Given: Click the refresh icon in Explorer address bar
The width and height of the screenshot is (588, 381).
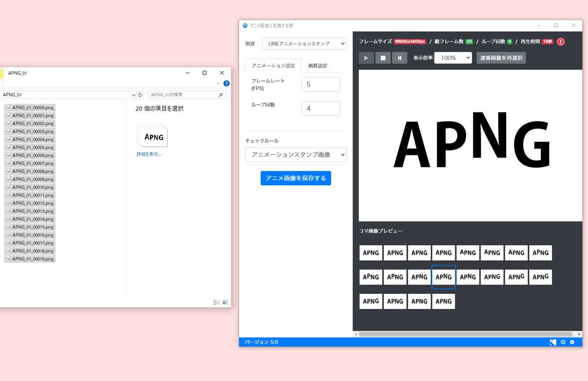Looking at the screenshot, I should [140, 94].
